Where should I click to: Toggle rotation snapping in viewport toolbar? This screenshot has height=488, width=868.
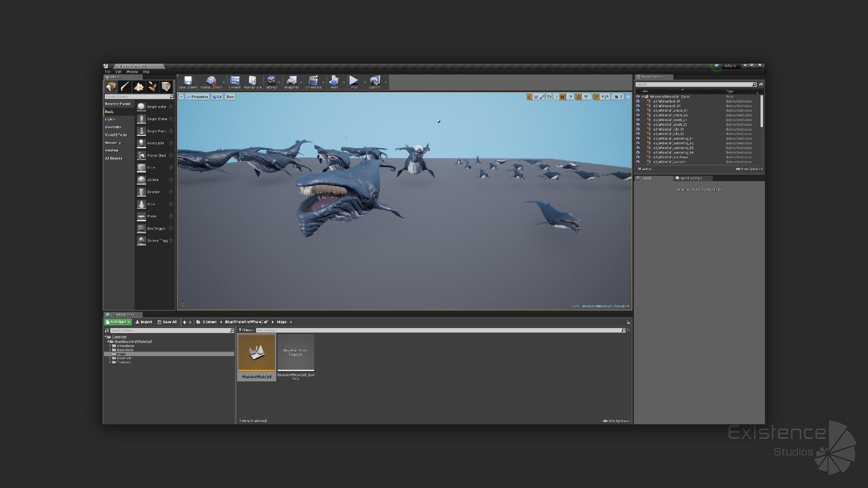578,97
